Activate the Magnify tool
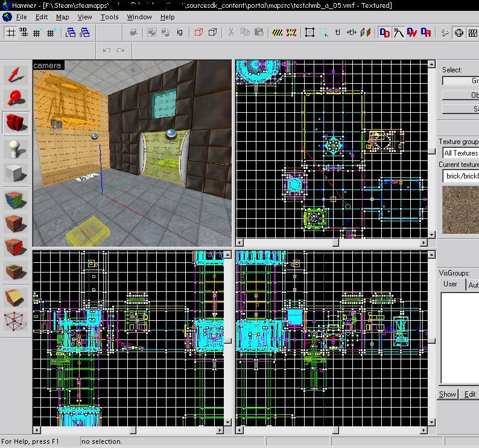This screenshot has height=448, width=479. [x=16, y=98]
